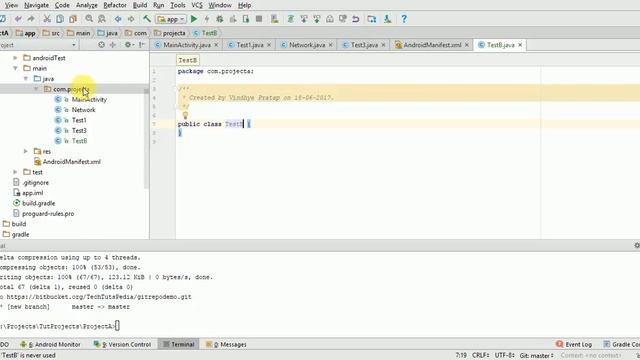Viewport: 640px width, 360px height.
Task: Select TestB in the project tree
Action: (79, 141)
